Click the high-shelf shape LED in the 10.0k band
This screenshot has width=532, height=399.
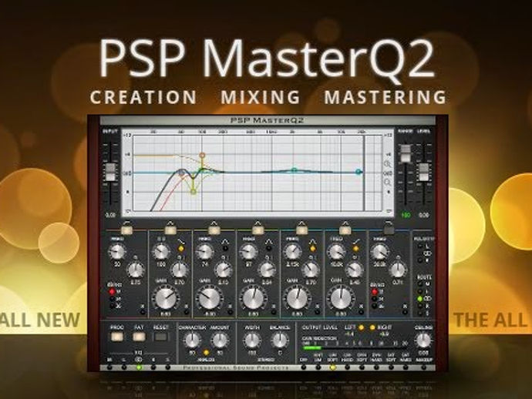click(x=356, y=249)
